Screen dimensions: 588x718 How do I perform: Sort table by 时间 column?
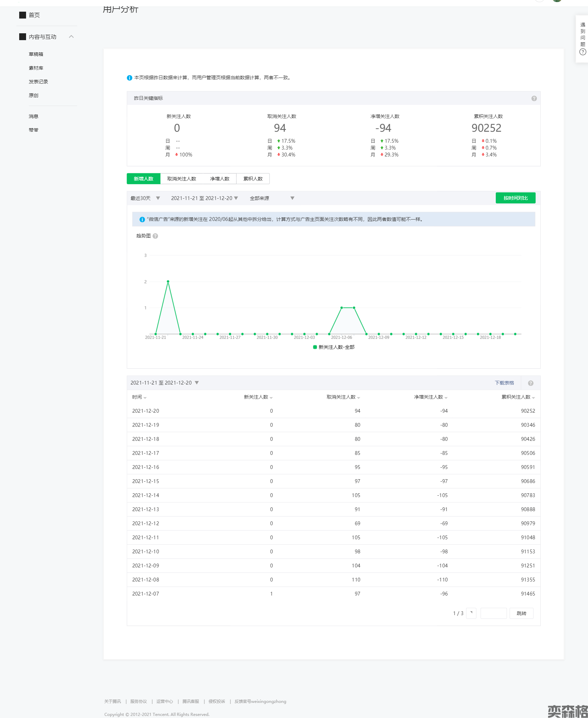[139, 397]
